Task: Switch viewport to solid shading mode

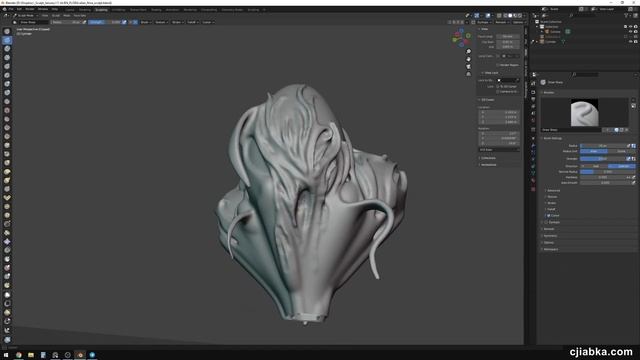Action: pos(510,16)
